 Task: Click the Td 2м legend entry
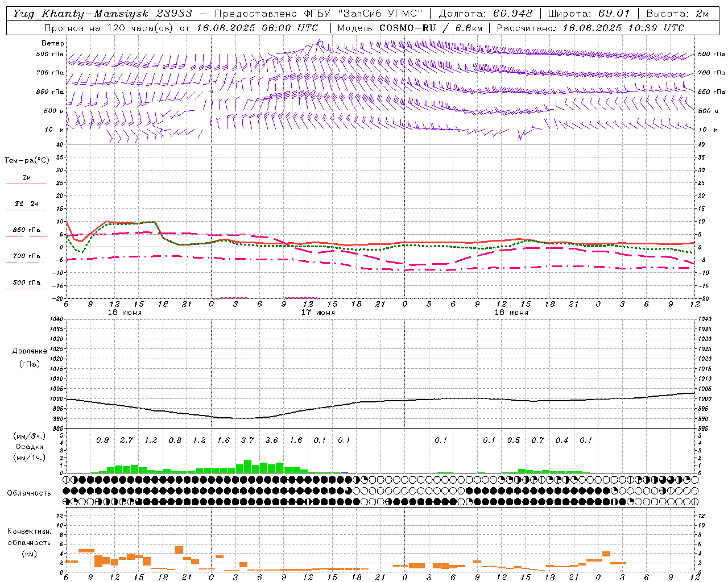tap(26, 203)
